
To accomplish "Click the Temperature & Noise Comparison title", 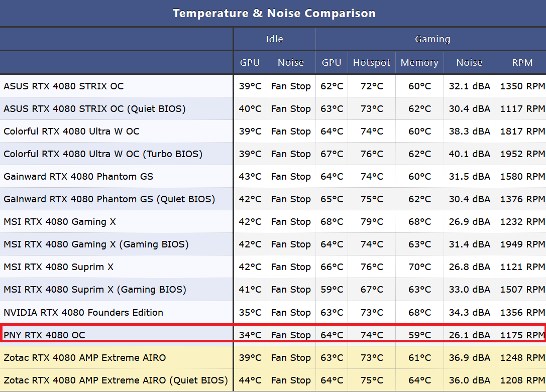I will tap(274, 13).
